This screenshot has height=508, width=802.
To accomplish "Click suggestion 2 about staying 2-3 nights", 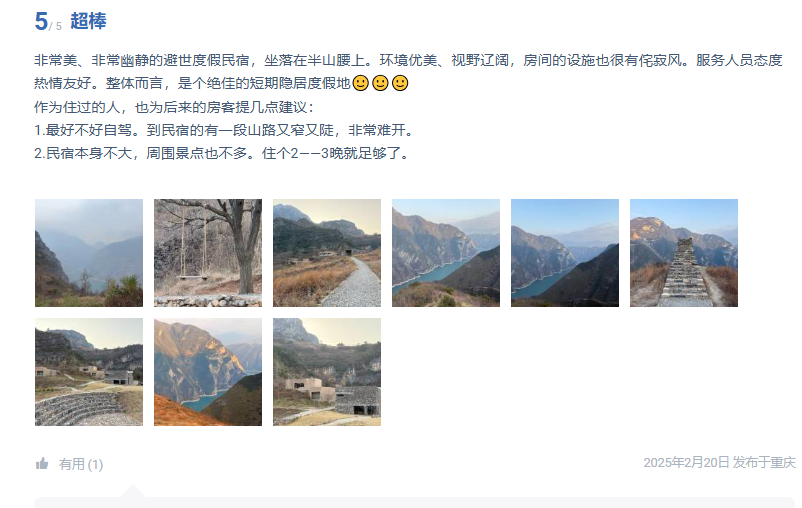I will (221, 153).
